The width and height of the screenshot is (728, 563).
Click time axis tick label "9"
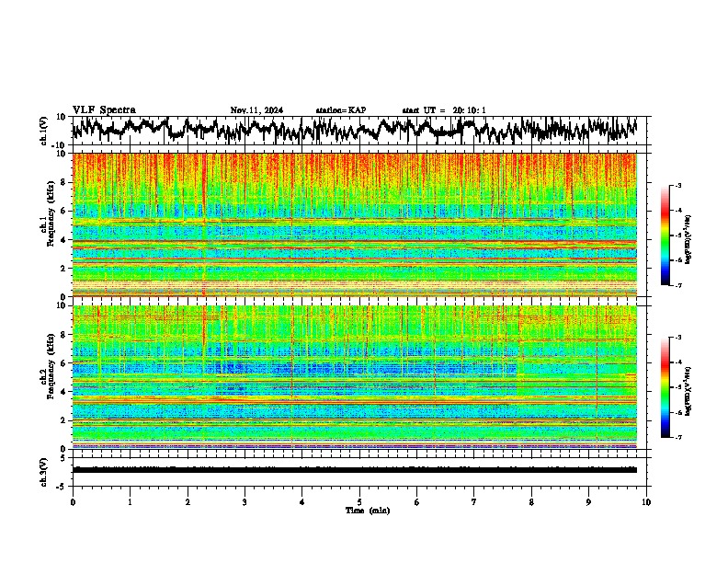tap(588, 502)
